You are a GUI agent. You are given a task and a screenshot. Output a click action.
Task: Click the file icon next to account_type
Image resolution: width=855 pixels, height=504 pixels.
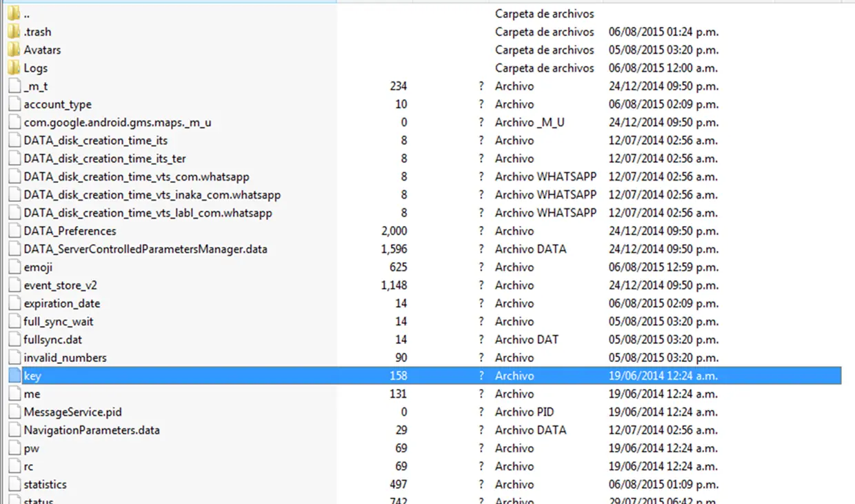14,104
